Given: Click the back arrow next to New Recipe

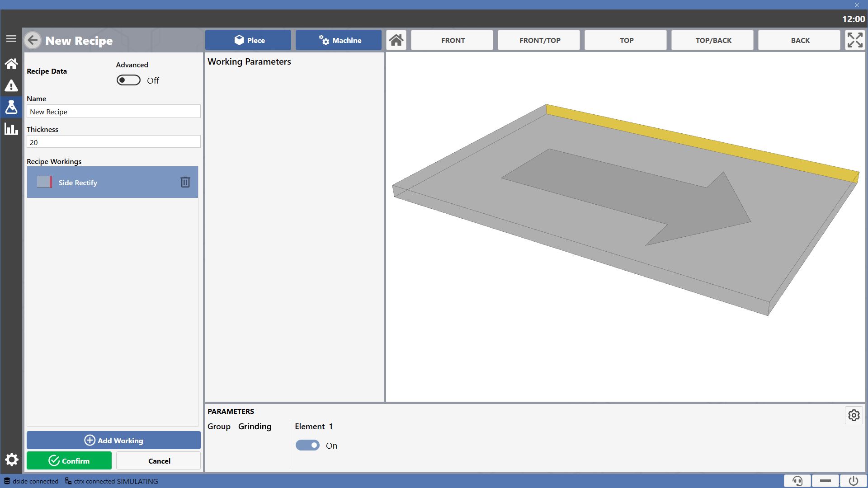Looking at the screenshot, I should 33,40.
